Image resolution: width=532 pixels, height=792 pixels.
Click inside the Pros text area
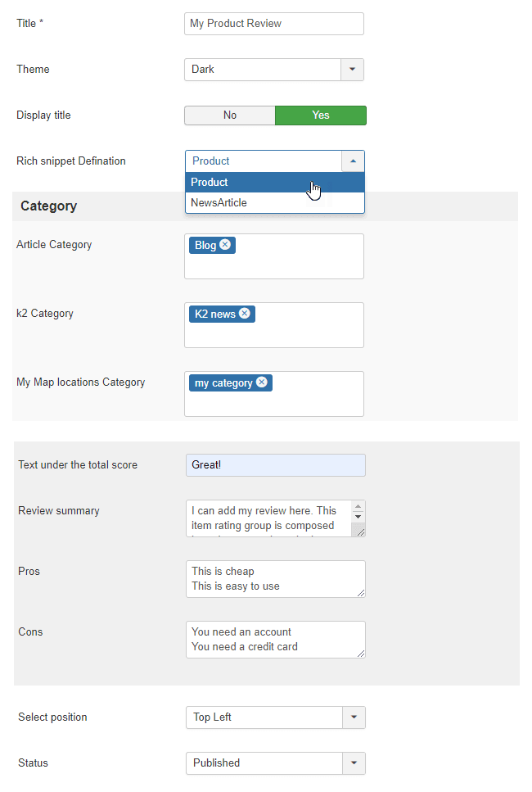(x=275, y=579)
